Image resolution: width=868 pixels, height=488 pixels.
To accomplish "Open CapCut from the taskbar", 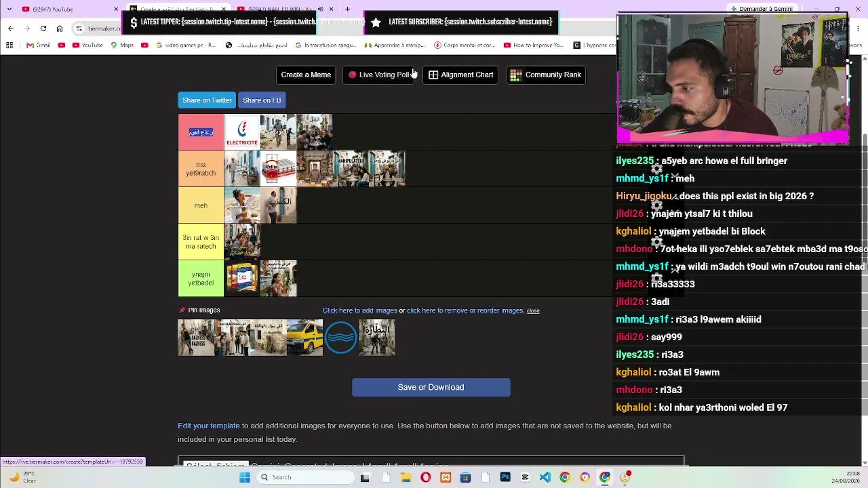I will pyautogui.click(x=525, y=477).
